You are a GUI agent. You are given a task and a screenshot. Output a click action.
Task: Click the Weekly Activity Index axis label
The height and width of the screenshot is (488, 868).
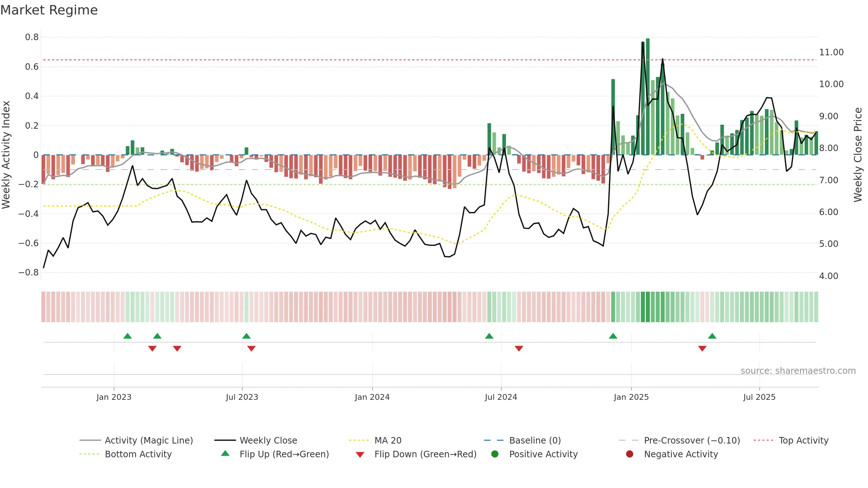point(6,155)
